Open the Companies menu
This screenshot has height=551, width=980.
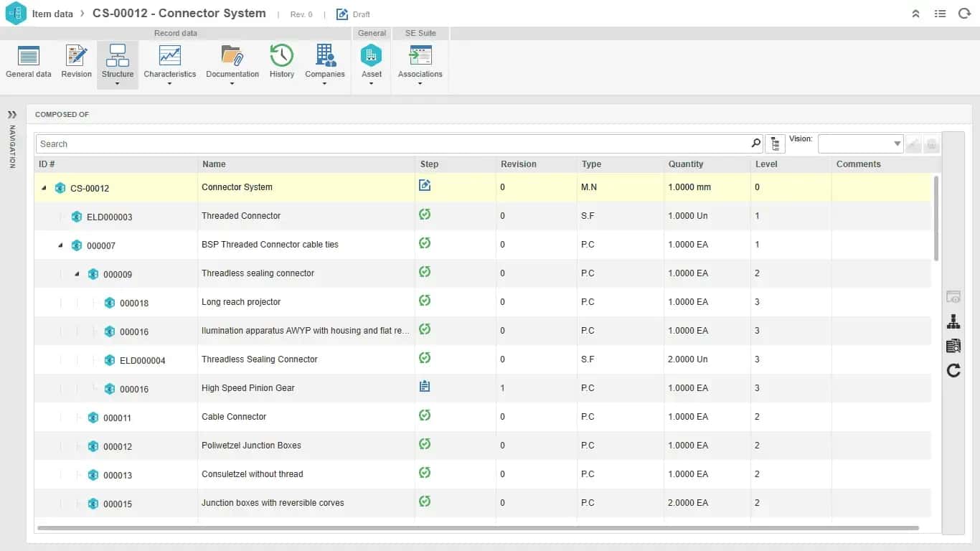tap(325, 65)
